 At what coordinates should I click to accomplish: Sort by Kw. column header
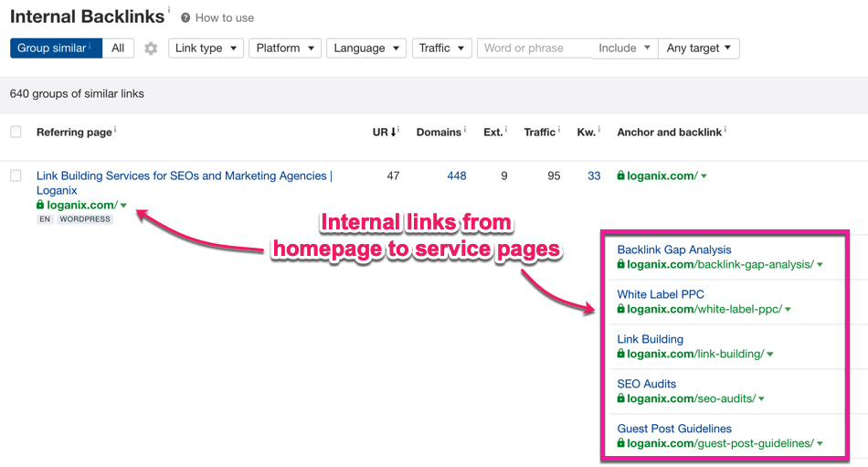pos(586,132)
